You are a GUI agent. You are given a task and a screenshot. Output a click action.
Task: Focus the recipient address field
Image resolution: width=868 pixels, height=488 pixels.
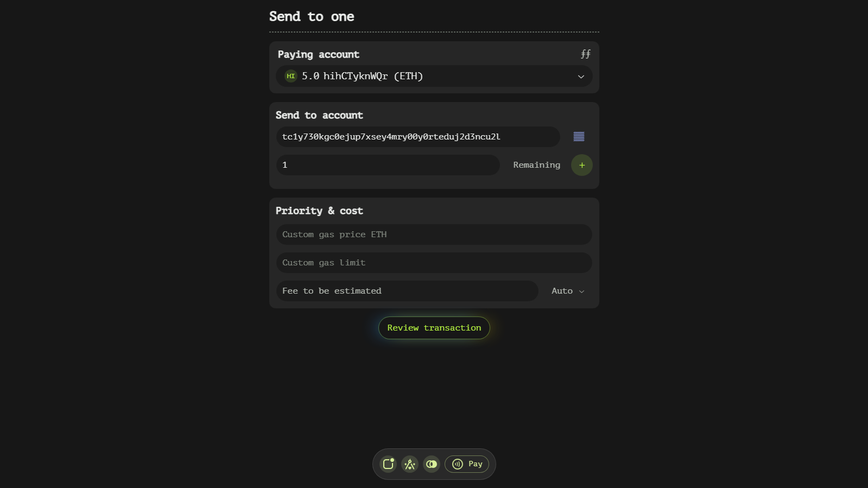tap(417, 137)
